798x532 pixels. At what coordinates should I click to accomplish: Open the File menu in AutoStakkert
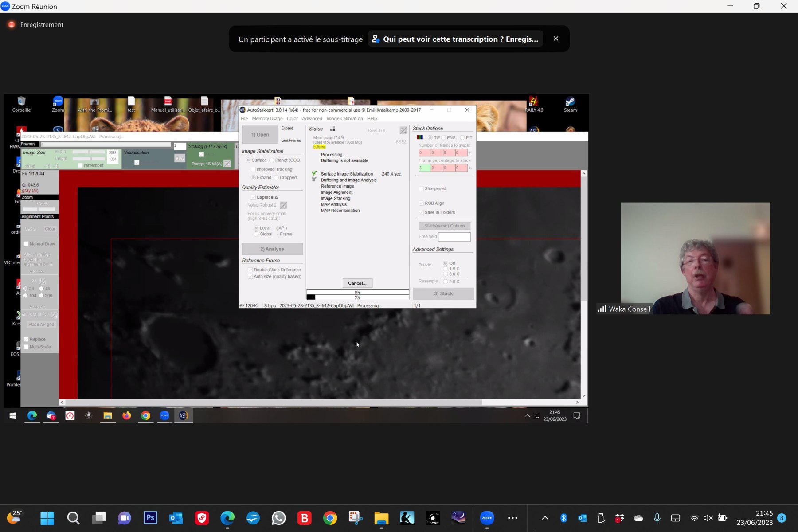[244, 119]
